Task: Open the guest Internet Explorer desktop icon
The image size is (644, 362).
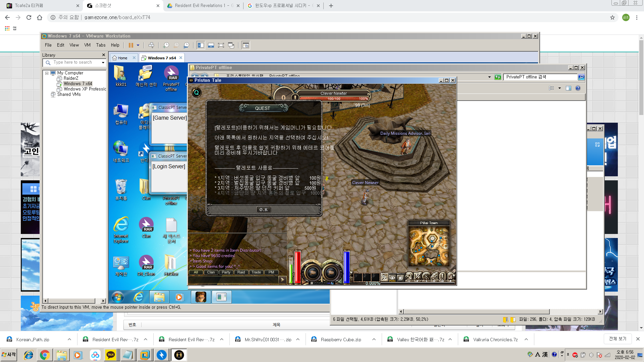Action: coord(121,230)
